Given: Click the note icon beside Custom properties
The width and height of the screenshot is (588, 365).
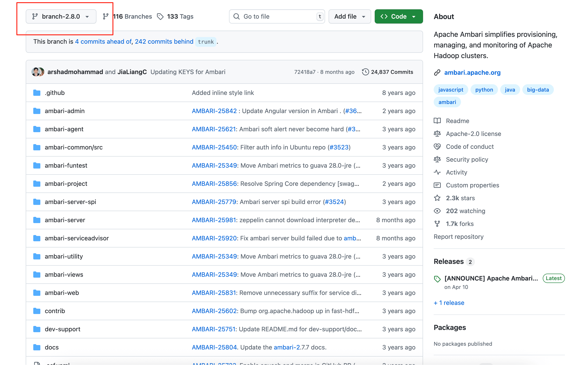Looking at the screenshot, I should pos(437,185).
